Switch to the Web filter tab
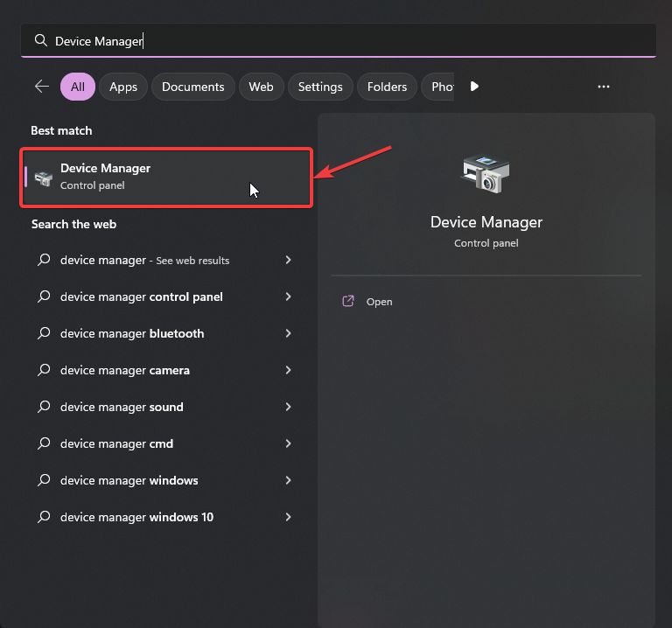 point(261,87)
